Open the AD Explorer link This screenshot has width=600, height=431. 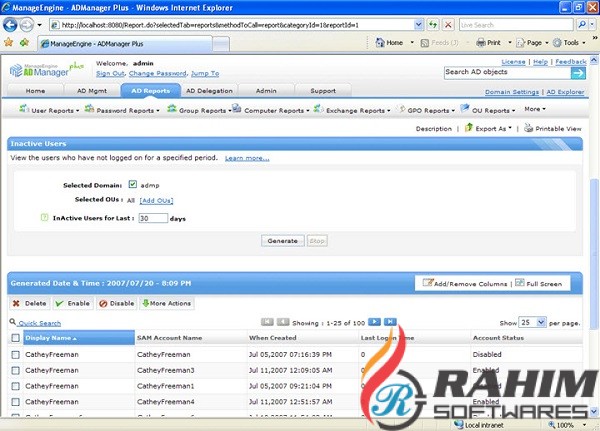pos(565,92)
